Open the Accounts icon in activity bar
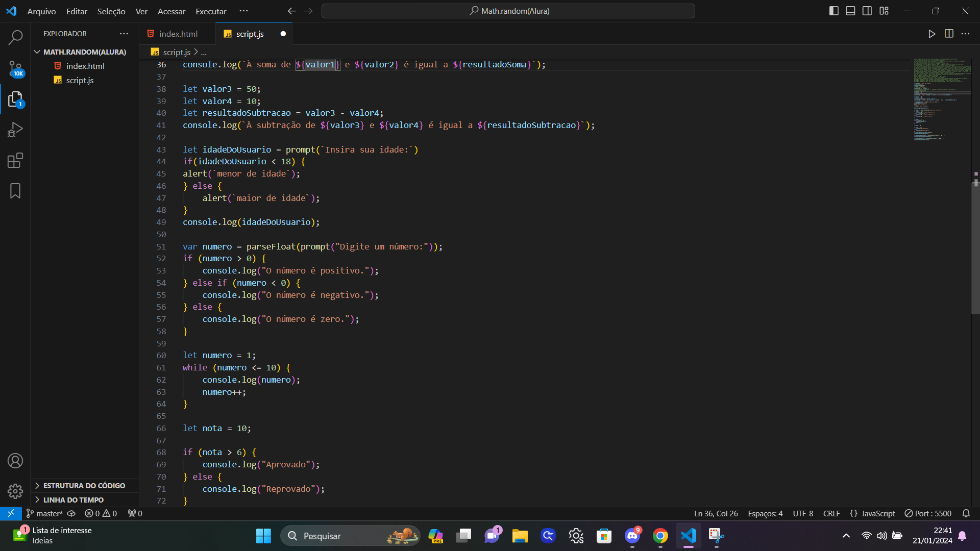980x551 pixels. click(x=15, y=461)
